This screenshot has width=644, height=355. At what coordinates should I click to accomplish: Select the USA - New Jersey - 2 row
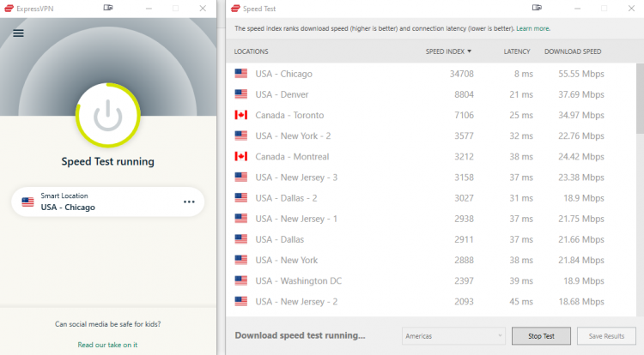point(431,301)
